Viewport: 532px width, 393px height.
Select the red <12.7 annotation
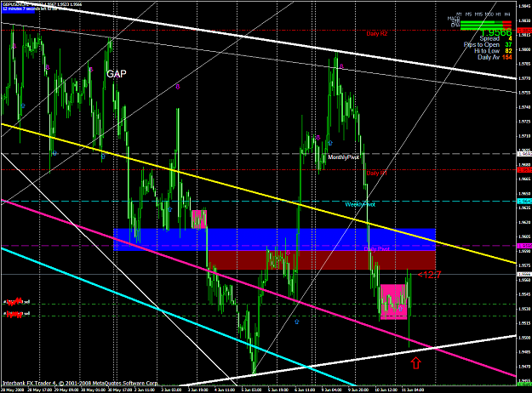429,275
